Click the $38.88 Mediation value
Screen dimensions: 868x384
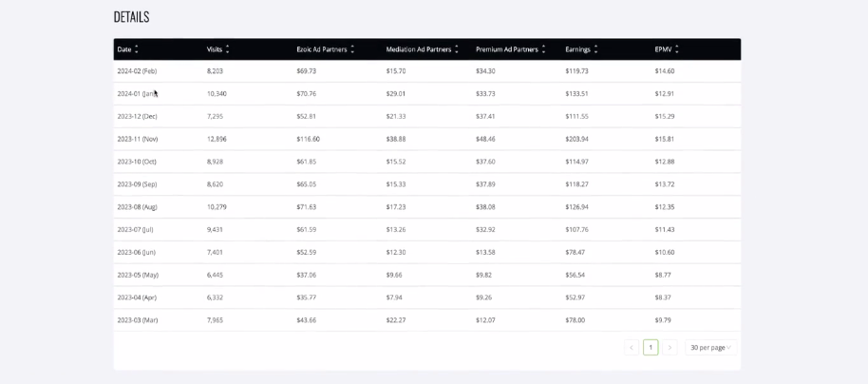click(x=396, y=139)
